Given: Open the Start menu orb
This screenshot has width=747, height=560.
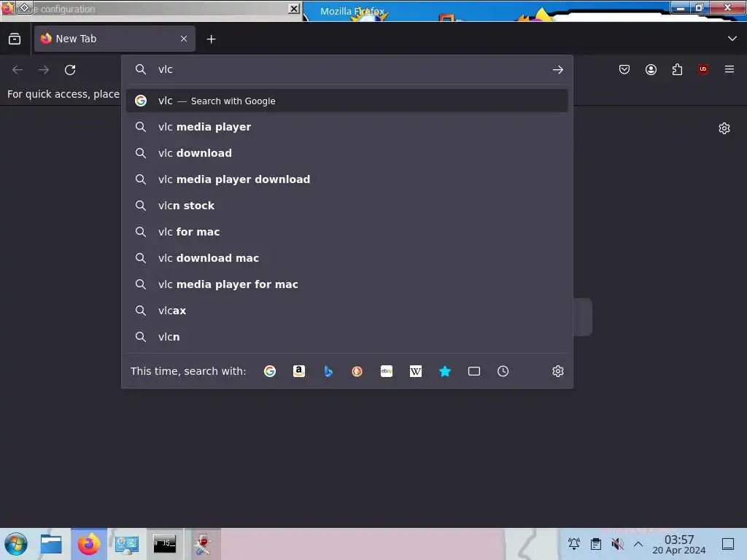Looking at the screenshot, I should click(16, 544).
